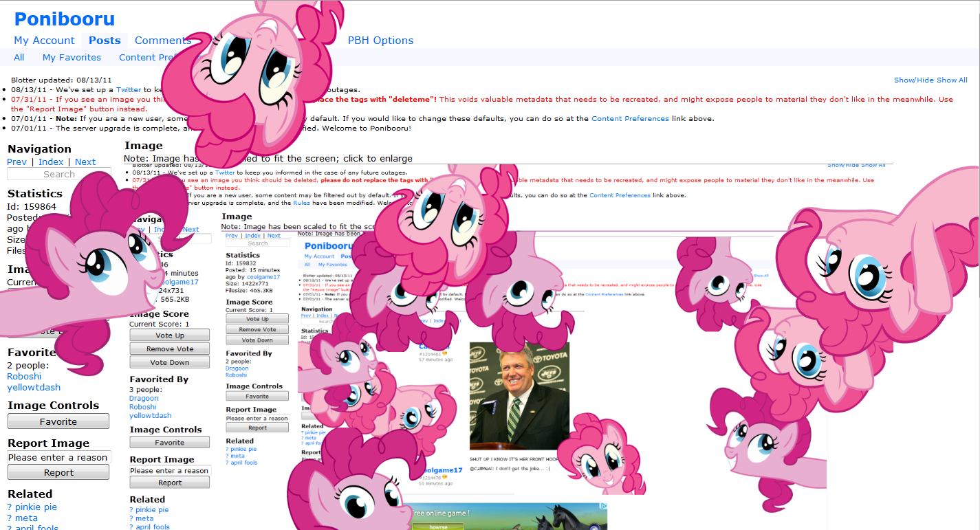The width and height of the screenshot is (980, 530).
Task: Click the question mark before the outer meta tag
Action: [x=10, y=518]
